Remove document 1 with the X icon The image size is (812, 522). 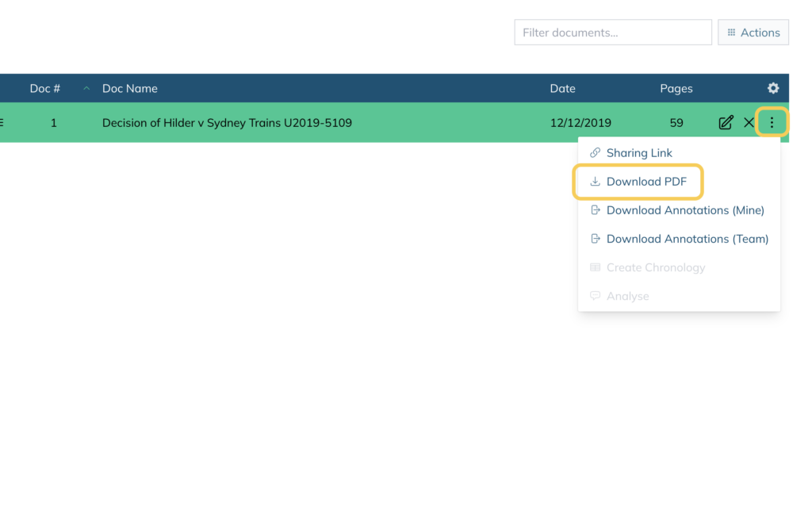pyautogui.click(x=749, y=123)
